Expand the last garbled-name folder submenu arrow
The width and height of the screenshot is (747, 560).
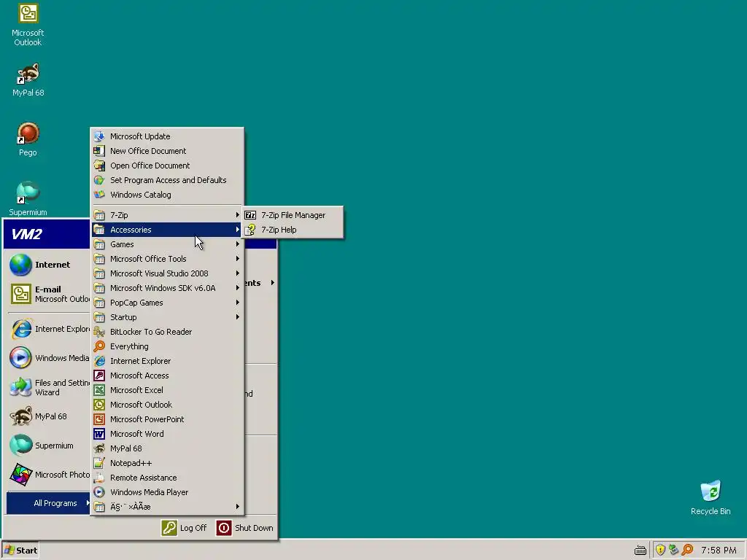(x=237, y=507)
